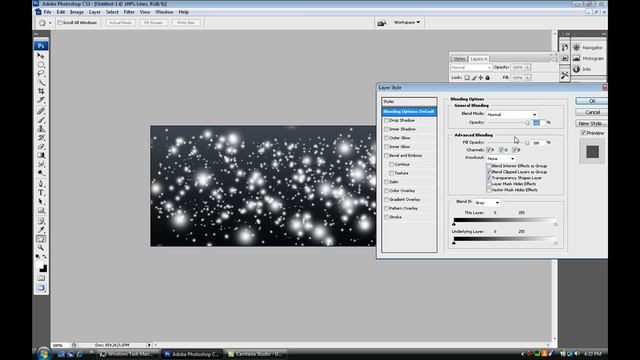Enable the Drop Shadow effect checkbox
Screen dimensions: 640x360
386,120
